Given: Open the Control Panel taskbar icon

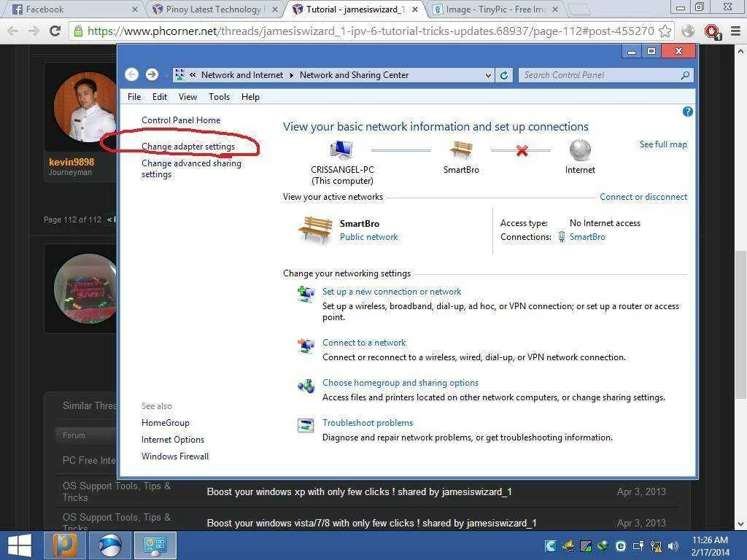Looking at the screenshot, I should tap(155, 545).
